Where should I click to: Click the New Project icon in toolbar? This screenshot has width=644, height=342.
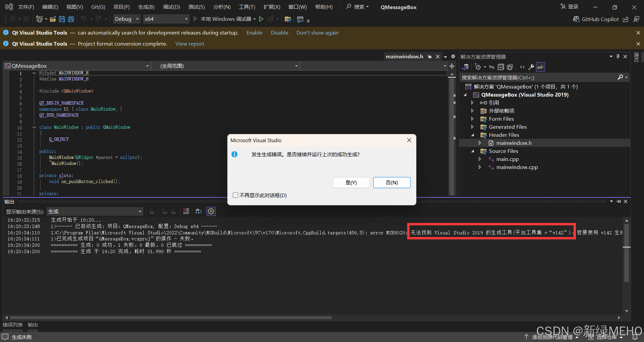pos(39,19)
